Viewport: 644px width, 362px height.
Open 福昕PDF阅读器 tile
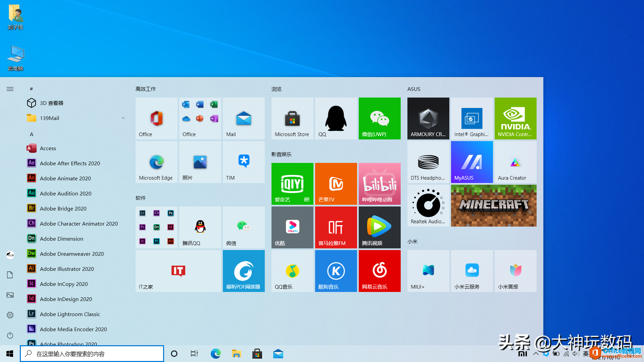(244, 271)
